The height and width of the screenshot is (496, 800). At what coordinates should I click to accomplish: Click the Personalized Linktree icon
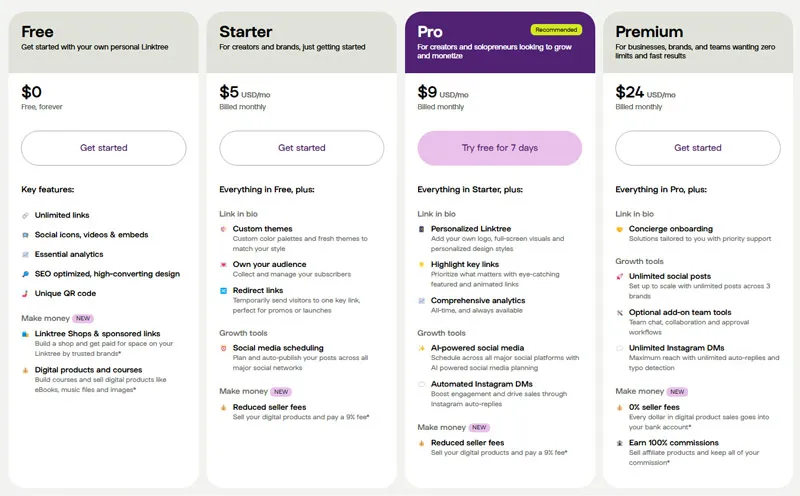coord(421,229)
